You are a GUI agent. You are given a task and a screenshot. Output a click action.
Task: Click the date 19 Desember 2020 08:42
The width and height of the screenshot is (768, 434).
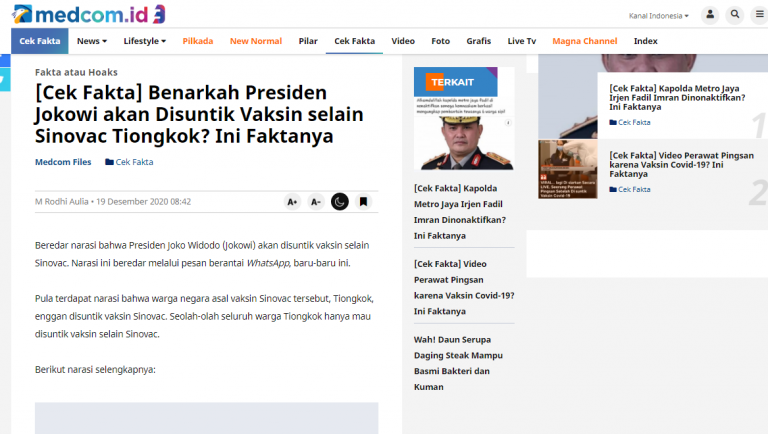144,202
